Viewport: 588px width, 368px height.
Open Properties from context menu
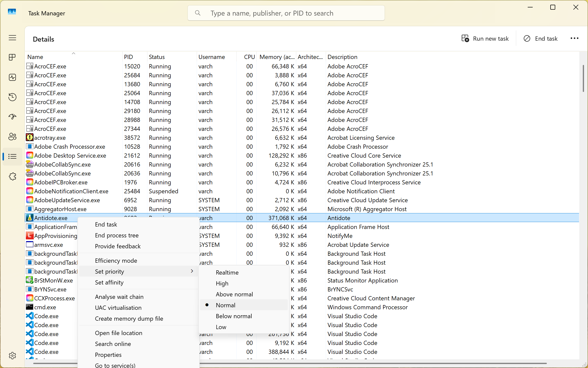(138, 355)
